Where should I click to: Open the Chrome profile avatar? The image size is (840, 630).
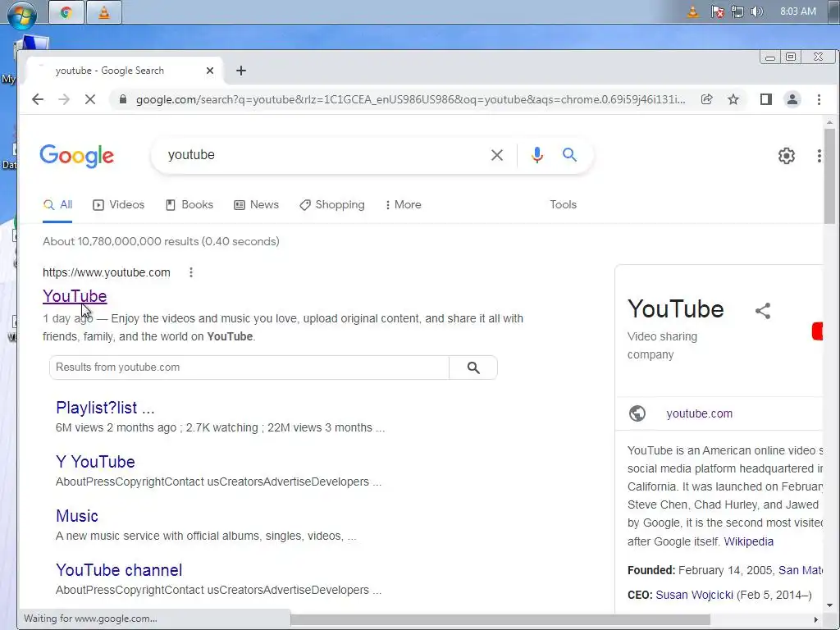click(792, 99)
